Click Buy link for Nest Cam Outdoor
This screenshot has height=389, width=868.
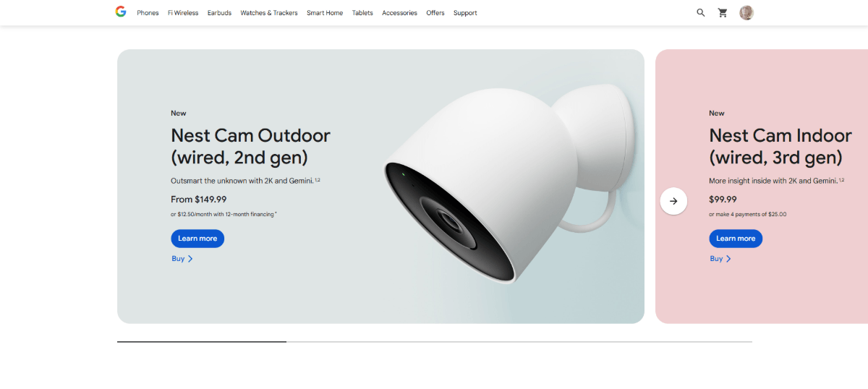[182, 259]
